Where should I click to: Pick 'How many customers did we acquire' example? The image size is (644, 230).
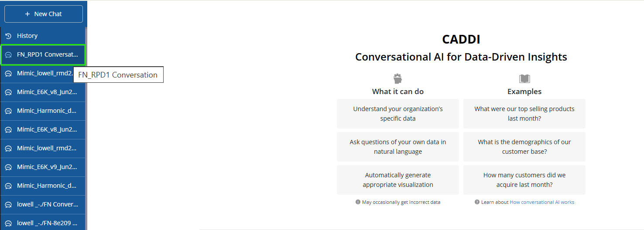(x=524, y=180)
